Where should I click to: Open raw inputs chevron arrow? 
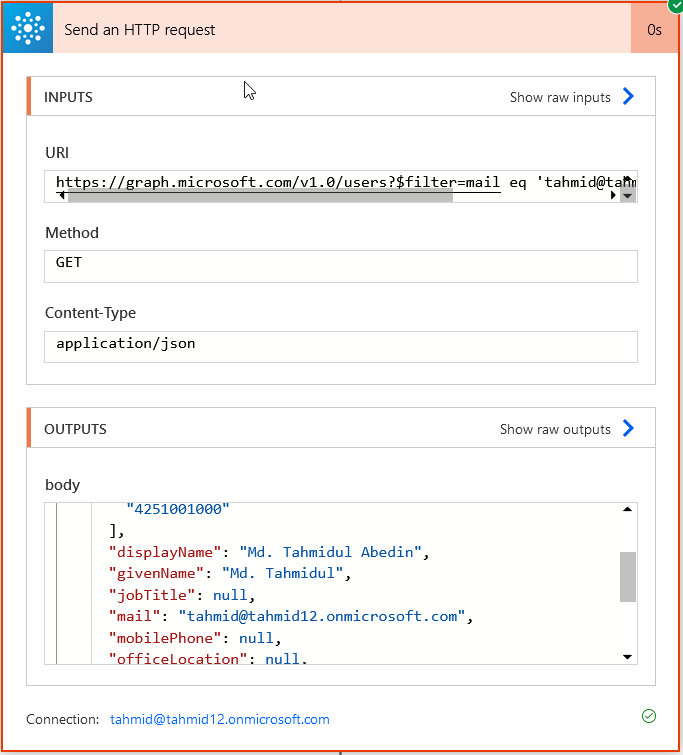[628, 96]
